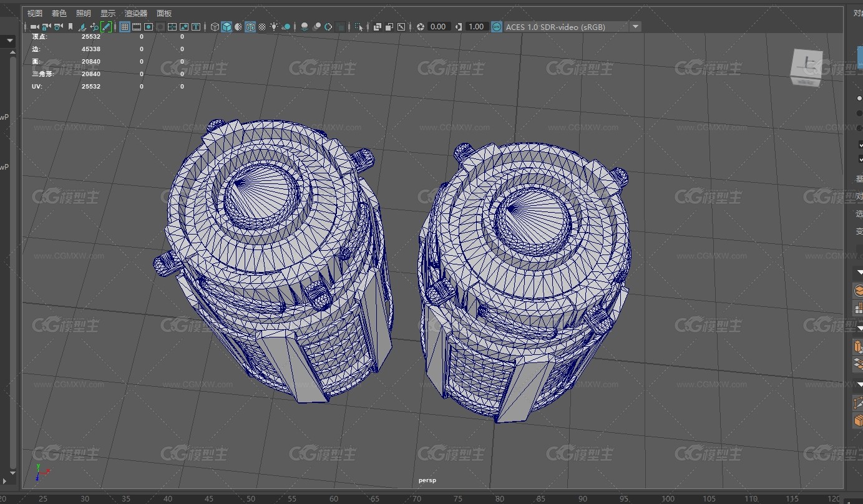The height and width of the screenshot is (504, 863).
Task: Toggle depth of field icon
Action: 340,27
